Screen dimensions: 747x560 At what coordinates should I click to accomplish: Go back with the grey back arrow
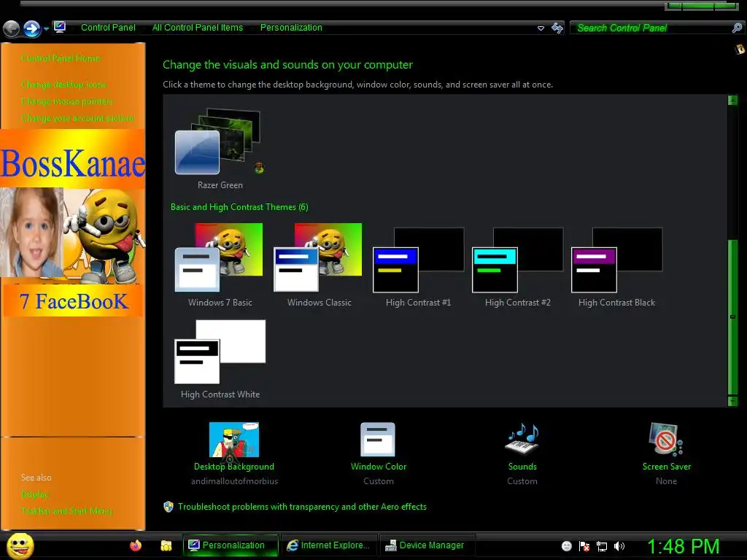coord(12,28)
